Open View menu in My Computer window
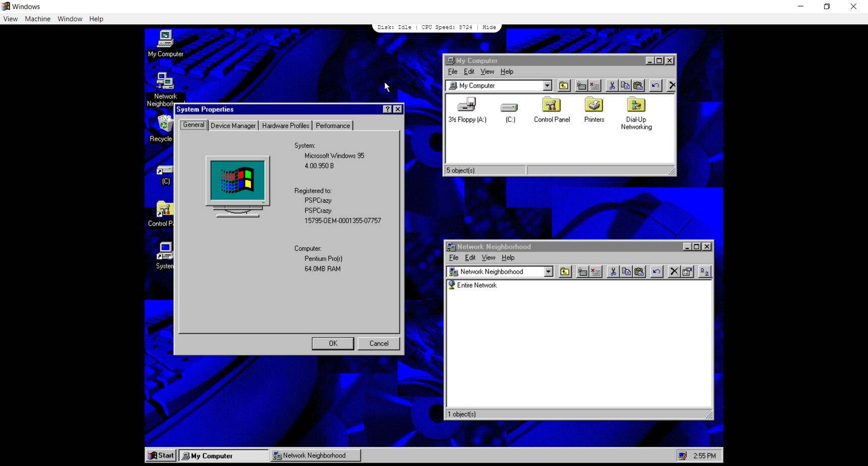The width and height of the screenshot is (868, 466). point(487,72)
